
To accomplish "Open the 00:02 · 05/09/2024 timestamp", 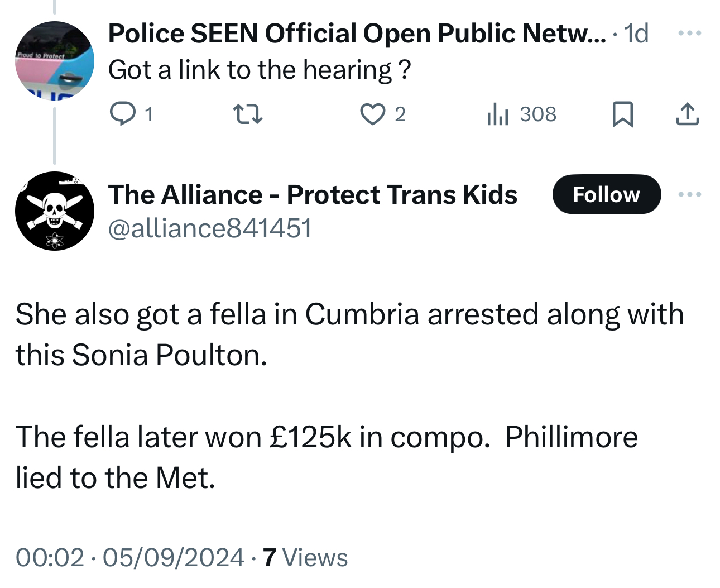I will (129, 557).
